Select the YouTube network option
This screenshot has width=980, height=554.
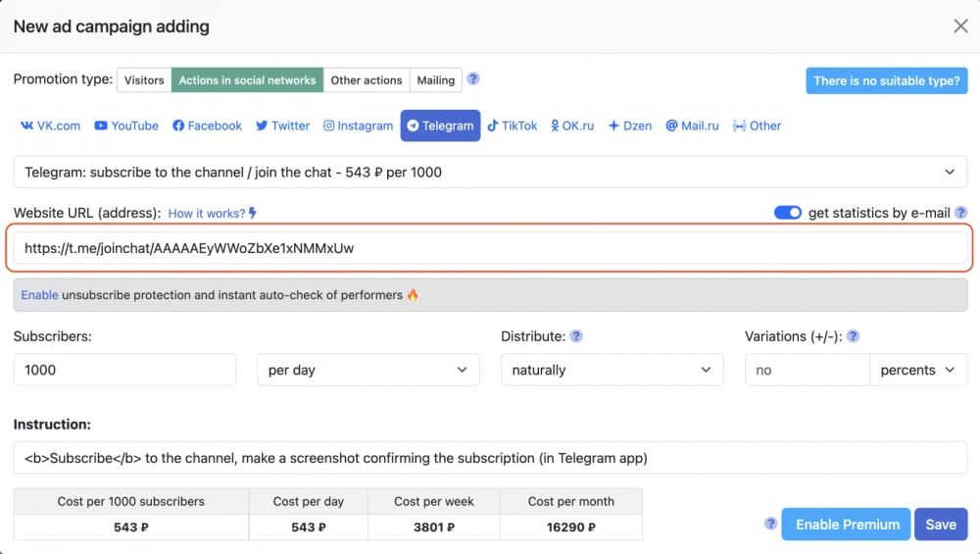pyautogui.click(x=126, y=126)
